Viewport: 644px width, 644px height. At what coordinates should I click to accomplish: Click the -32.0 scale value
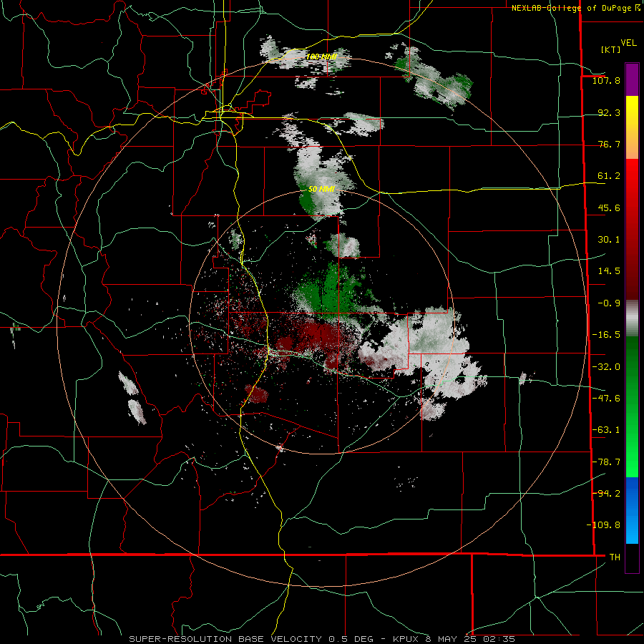[x=606, y=367]
